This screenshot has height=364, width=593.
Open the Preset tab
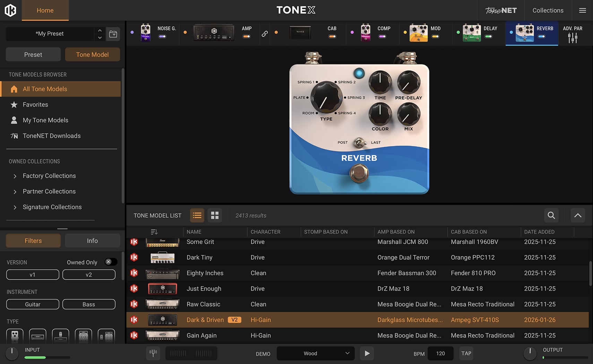point(33,54)
